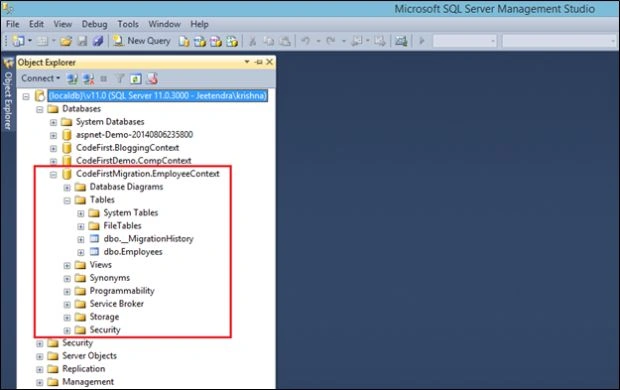Click the Open File folder icon
The image size is (620, 390).
tap(66, 41)
